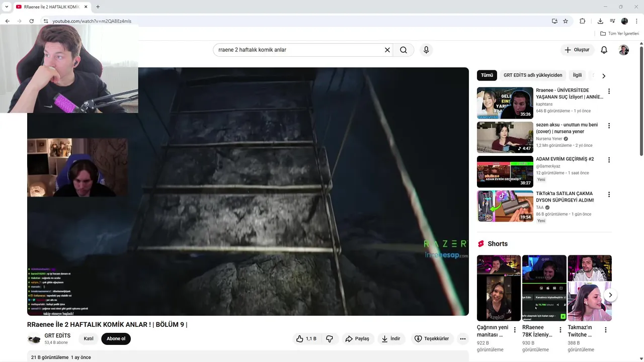The width and height of the screenshot is (644, 362).
Task: Open Chrome downloads icon
Action: click(x=600, y=21)
